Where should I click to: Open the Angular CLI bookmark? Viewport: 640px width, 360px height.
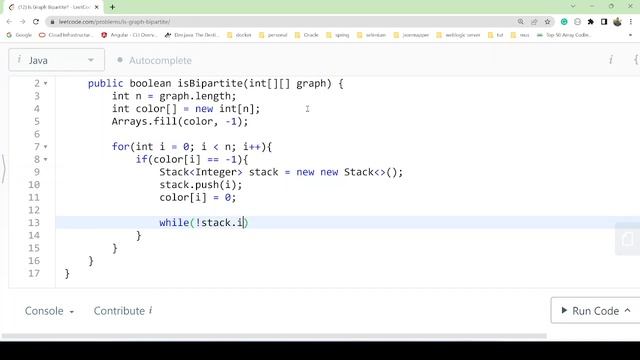click(129, 35)
